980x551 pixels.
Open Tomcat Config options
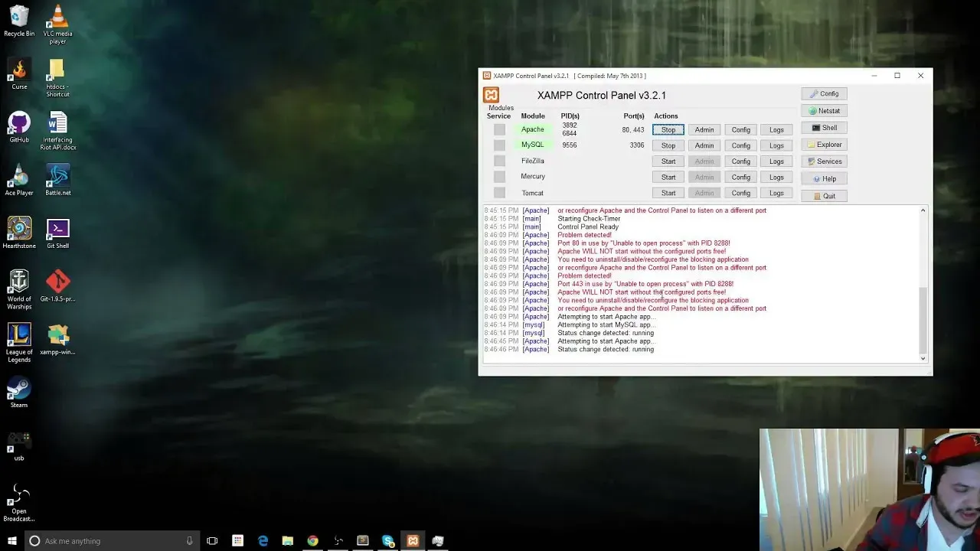point(740,193)
